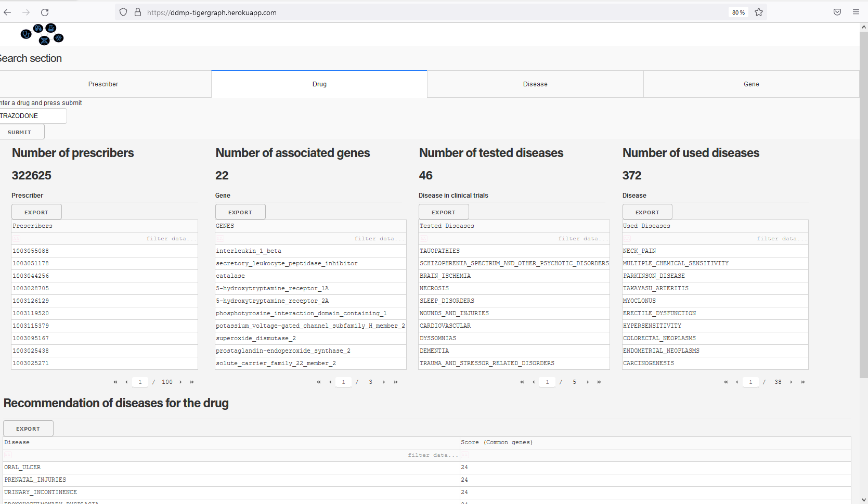868x504 pixels.
Task: Click the drug name input field
Action: coord(32,116)
